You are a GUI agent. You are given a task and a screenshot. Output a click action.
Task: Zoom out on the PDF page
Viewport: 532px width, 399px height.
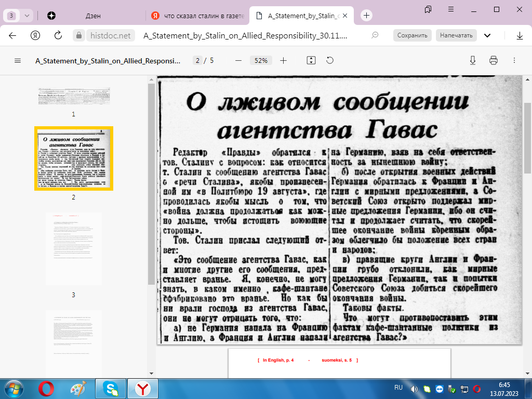click(238, 60)
